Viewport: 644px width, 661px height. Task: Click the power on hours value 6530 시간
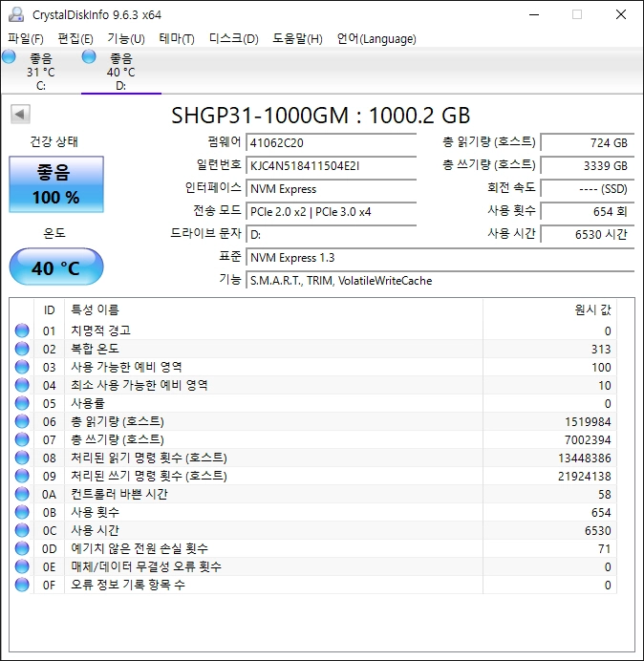[587, 234]
